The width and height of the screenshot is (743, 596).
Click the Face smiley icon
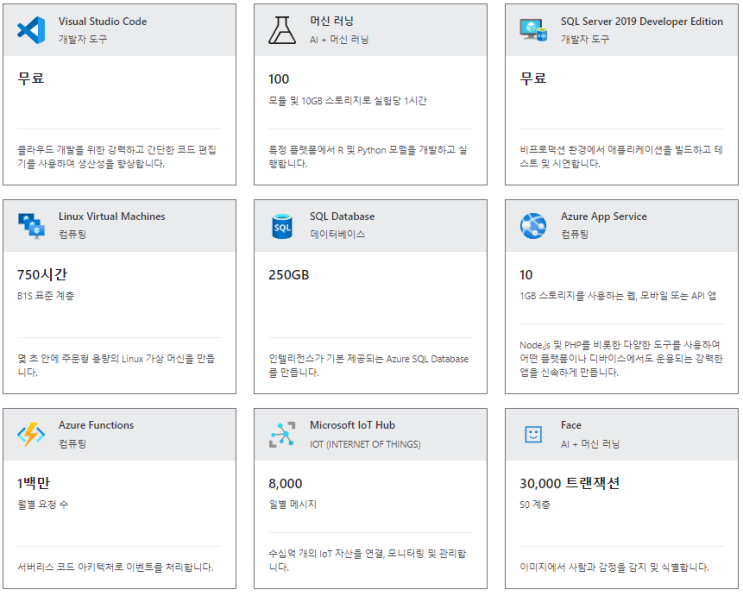pyautogui.click(x=533, y=434)
